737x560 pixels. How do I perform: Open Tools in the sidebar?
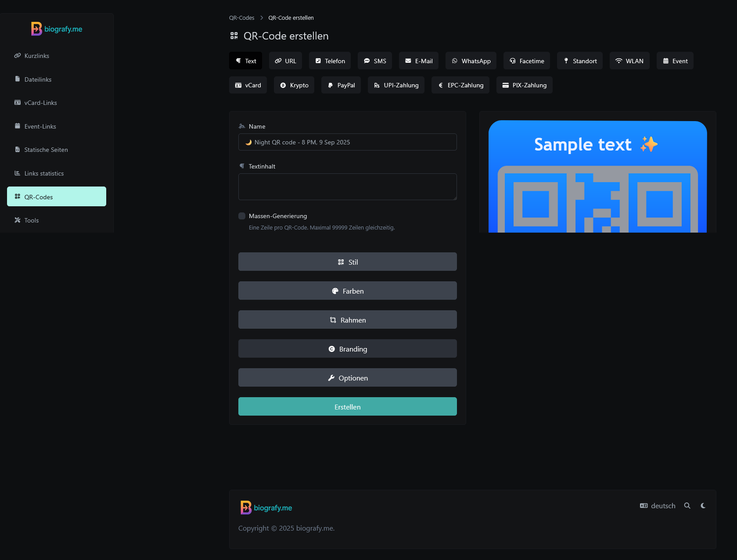[x=57, y=220]
